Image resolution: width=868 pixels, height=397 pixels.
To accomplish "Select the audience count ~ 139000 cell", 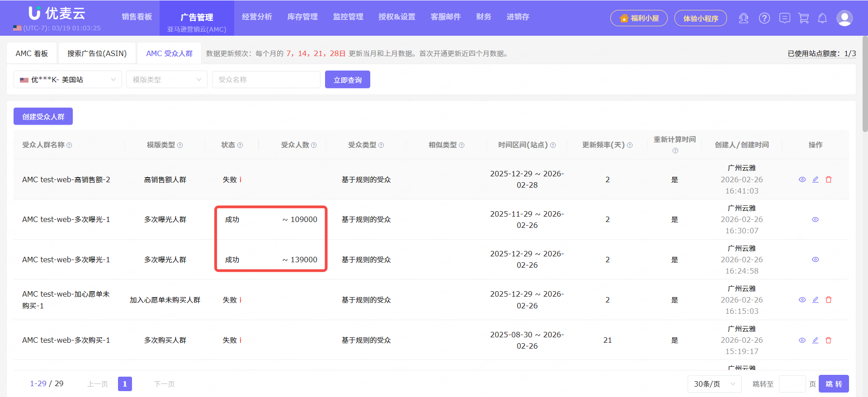I will 300,260.
